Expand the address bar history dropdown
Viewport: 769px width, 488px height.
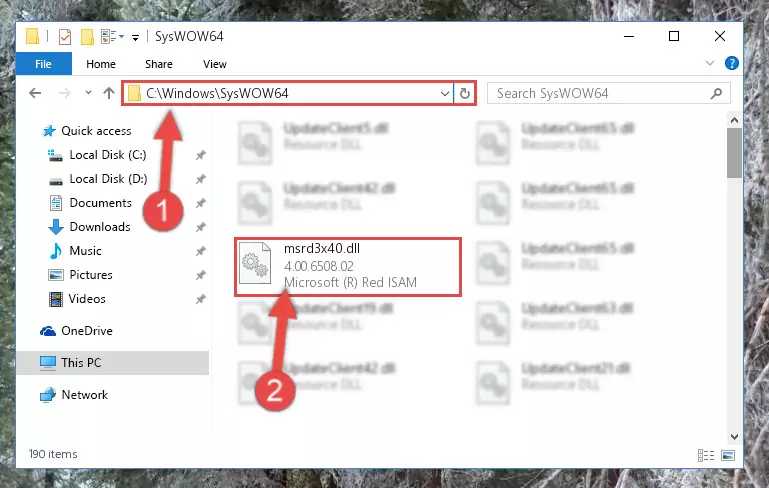pyautogui.click(x=444, y=93)
